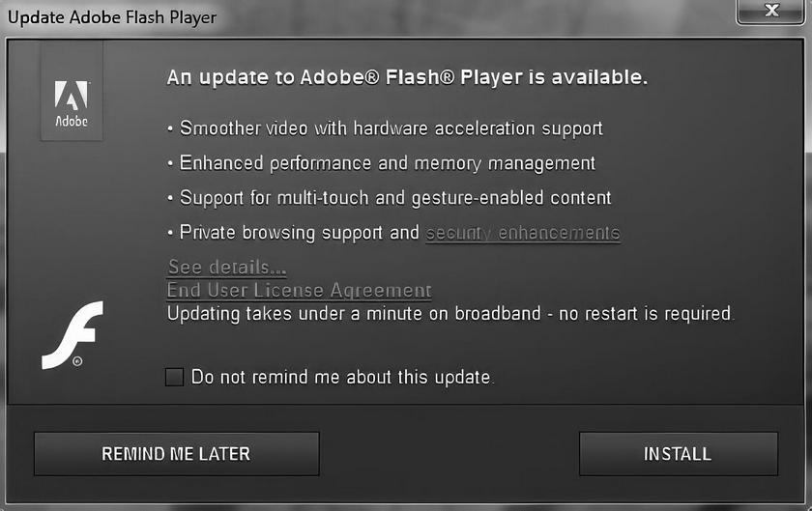The height and width of the screenshot is (511, 812).
Task: Click the "Update Adobe Flash Player" title bar
Action: click(112, 16)
